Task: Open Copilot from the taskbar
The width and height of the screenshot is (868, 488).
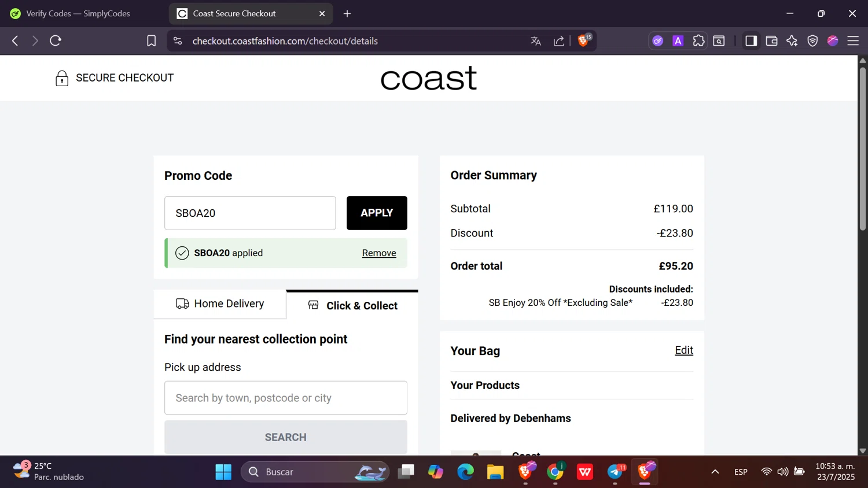Action: point(436,472)
